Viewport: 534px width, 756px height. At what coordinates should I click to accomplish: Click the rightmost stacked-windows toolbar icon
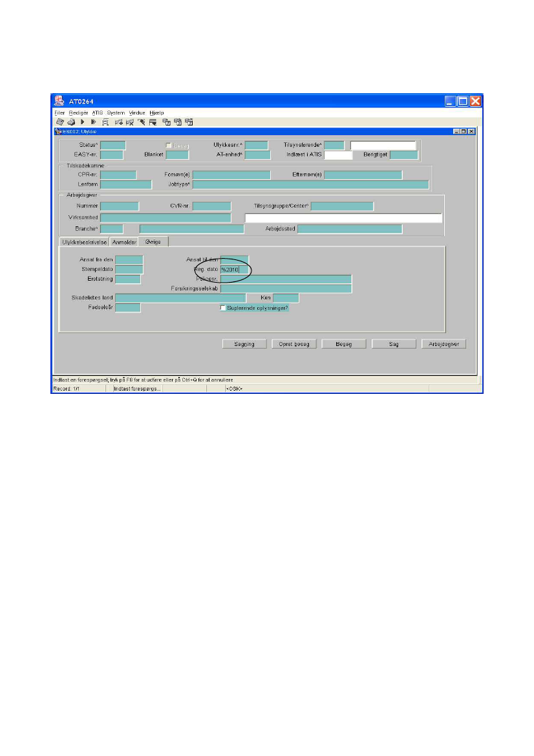[189, 122]
